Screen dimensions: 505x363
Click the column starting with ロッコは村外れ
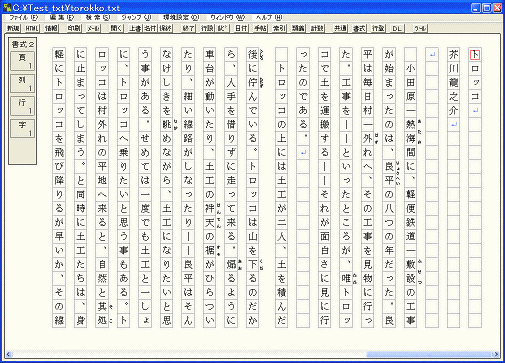(102, 188)
